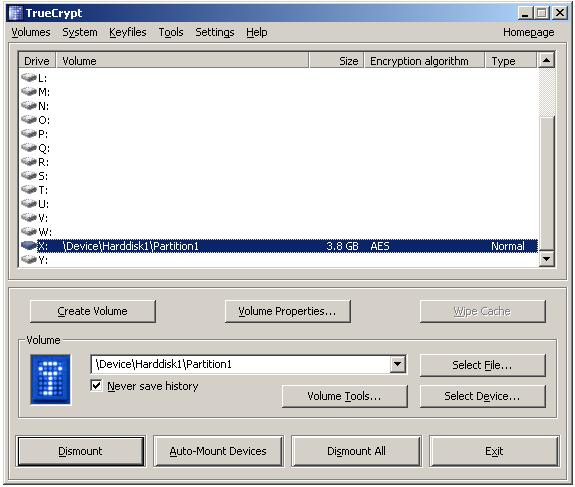Screen dimensions: 575x487
Task: Click the volume path input field
Action: 241,364
